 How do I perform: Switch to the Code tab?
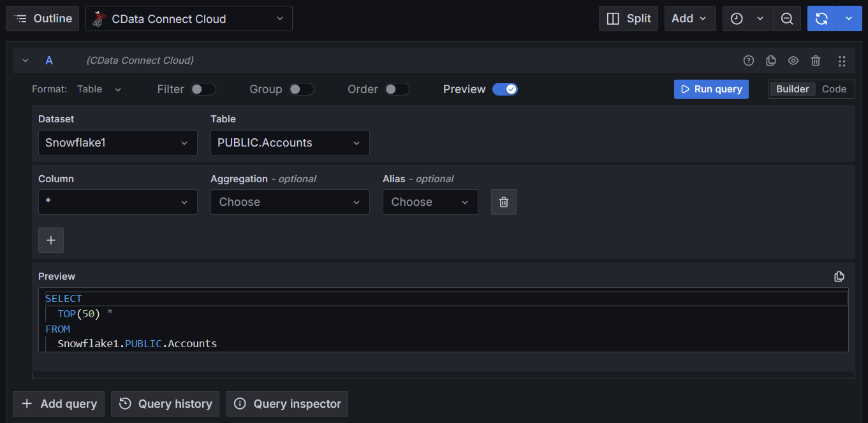(x=834, y=89)
